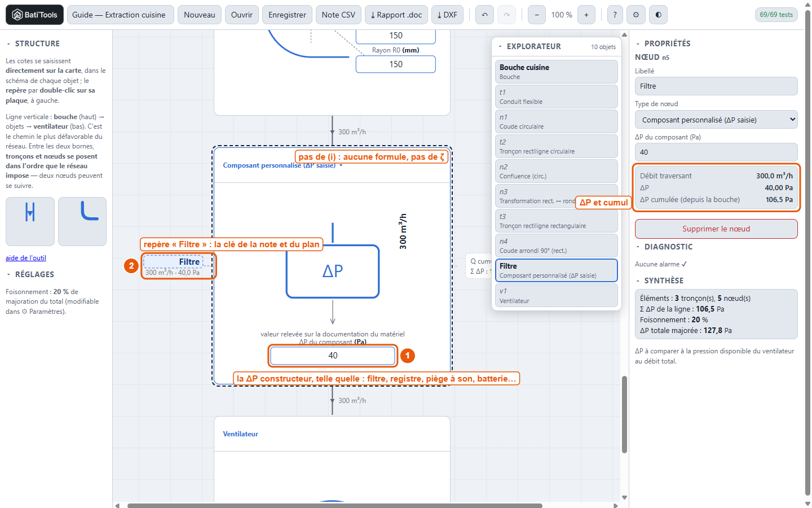Click the zoom in plus button
The image size is (812, 508).
pyautogui.click(x=586, y=15)
